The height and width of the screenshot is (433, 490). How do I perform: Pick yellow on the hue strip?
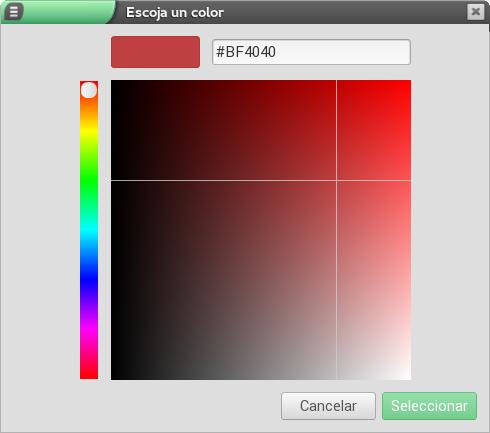coord(89,131)
